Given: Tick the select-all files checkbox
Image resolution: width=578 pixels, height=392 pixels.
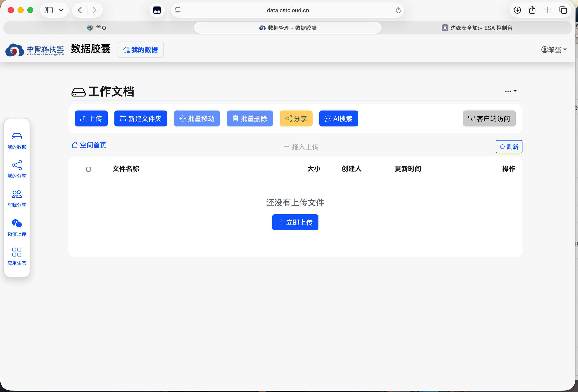Looking at the screenshot, I should pos(88,169).
